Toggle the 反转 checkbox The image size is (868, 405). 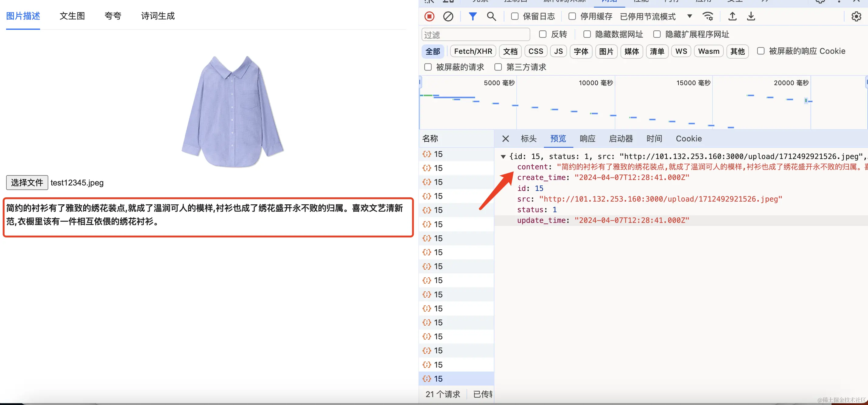[542, 34]
